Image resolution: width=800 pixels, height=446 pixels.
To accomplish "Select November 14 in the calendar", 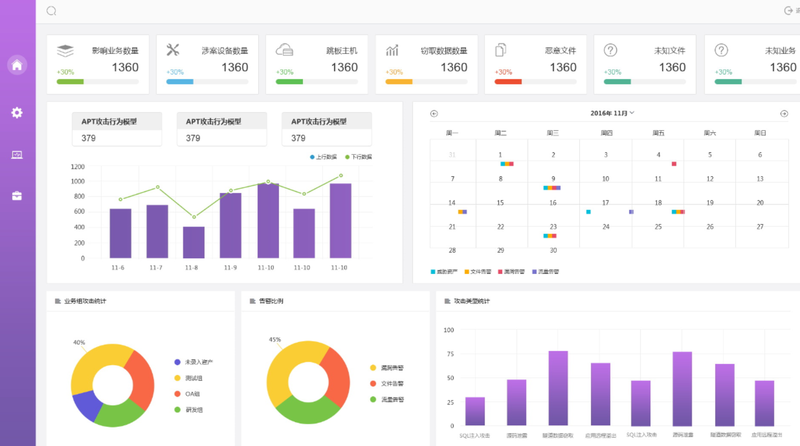I will (452, 203).
